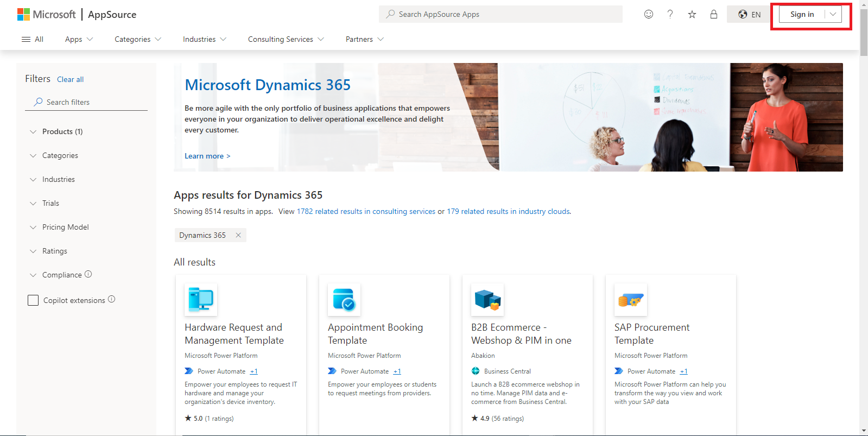The height and width of the screenshot is (436, 868).
Task: Click Power Automate icon on Hardware Request card
Action: tap(189, 371)
